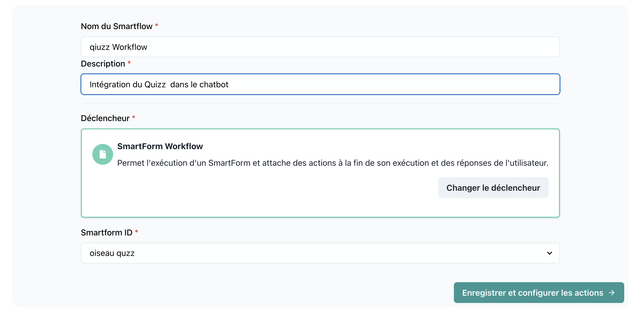The height and width of the screenshot is (317, 644).
Task: Click the red asterisk next to Déclencheur
Action: [x=134, y=117]
